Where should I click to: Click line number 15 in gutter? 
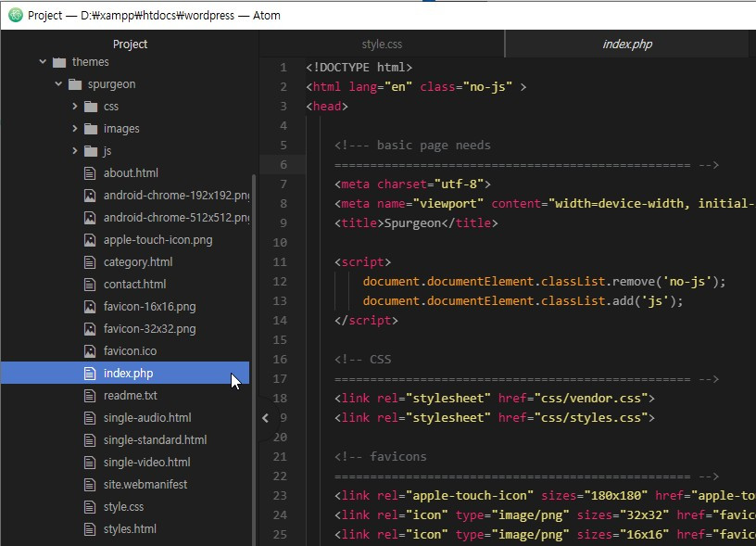(281, 340)
